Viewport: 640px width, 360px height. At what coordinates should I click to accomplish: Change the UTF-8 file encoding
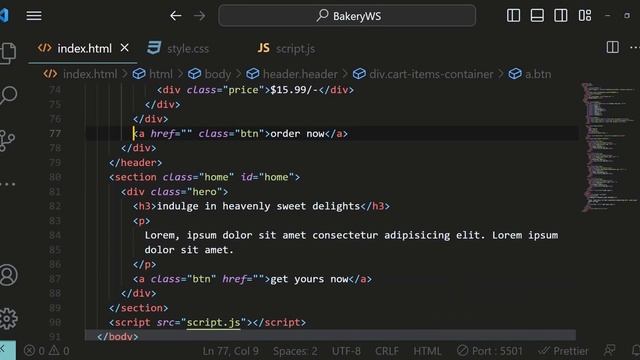pos(346,351)
